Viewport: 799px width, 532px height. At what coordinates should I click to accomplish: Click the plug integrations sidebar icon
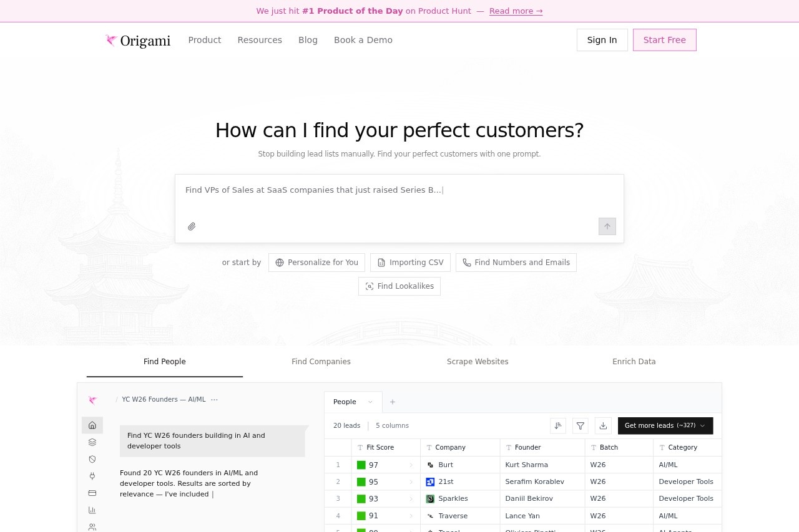pos(92,476)
